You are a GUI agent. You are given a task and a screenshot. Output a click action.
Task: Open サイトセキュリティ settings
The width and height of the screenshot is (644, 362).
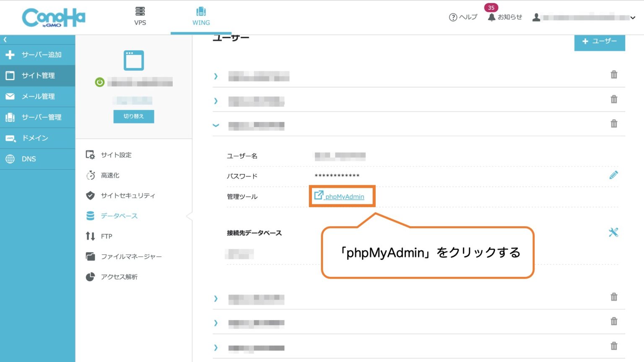[128, 196]
